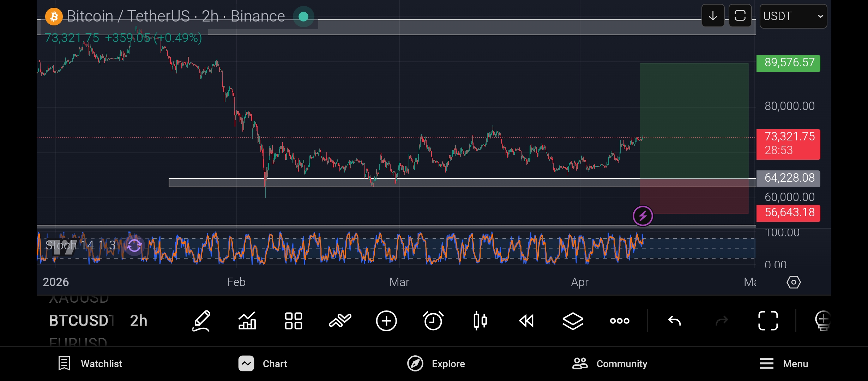
Task: Undo the last chart action
Action: pyautogui.click(x=674, y=321)
